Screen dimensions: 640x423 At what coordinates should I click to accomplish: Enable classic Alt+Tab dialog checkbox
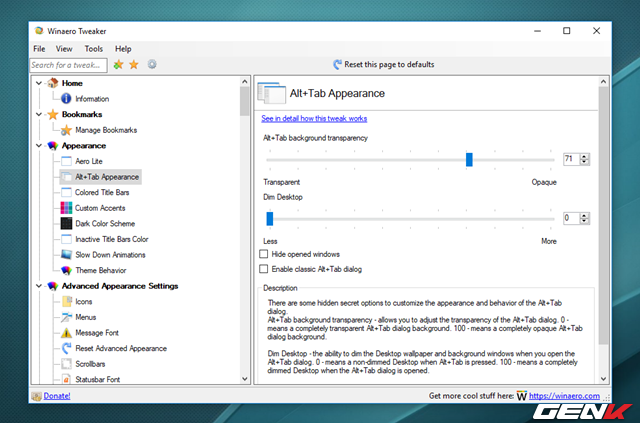click(x=264, y=269)
